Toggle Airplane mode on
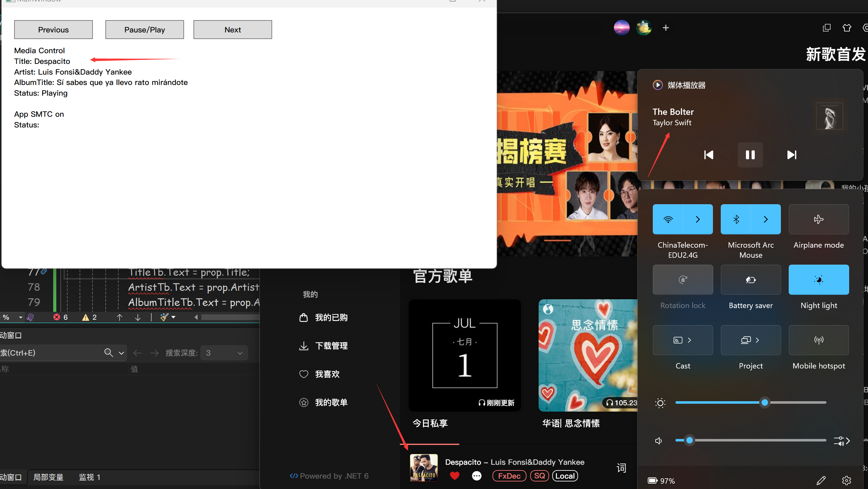 [x=818, y=219]
